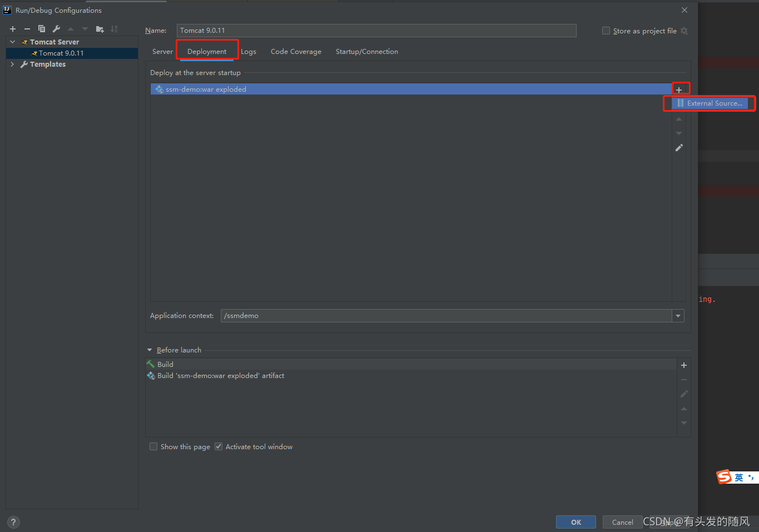Select ssm-demo:war exploded deployment row
This screenshot has width=759, height=532.
click(x=411, y=89)
